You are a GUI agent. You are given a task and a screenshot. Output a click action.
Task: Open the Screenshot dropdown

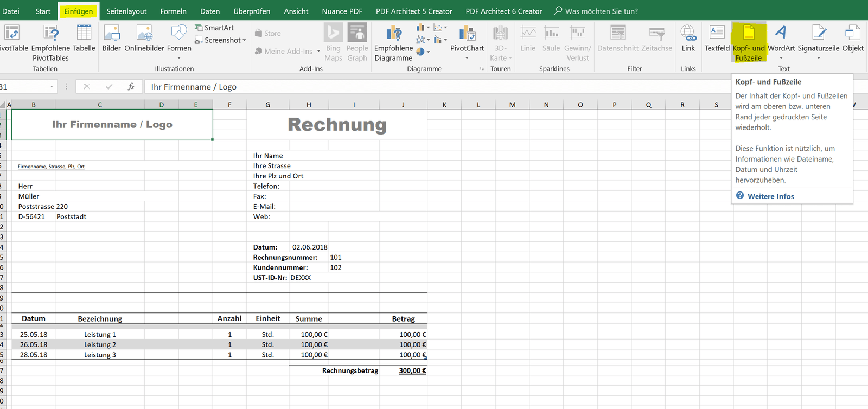pyautogui.click(x=220, y=40)
